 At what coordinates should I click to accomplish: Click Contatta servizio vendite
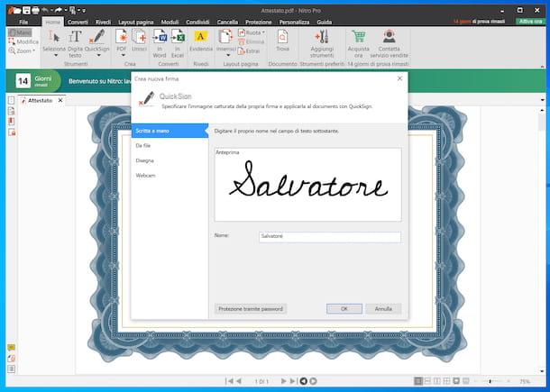(389, 44)
